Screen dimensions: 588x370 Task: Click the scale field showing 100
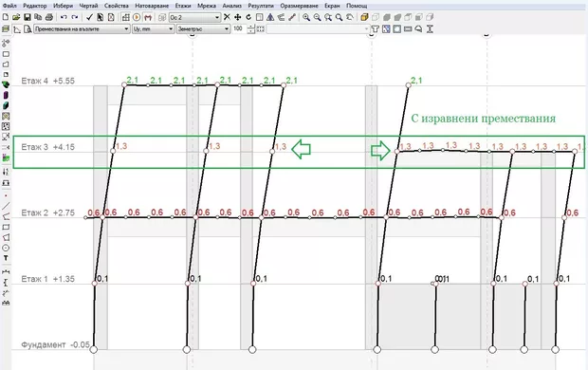click(239, 28)
